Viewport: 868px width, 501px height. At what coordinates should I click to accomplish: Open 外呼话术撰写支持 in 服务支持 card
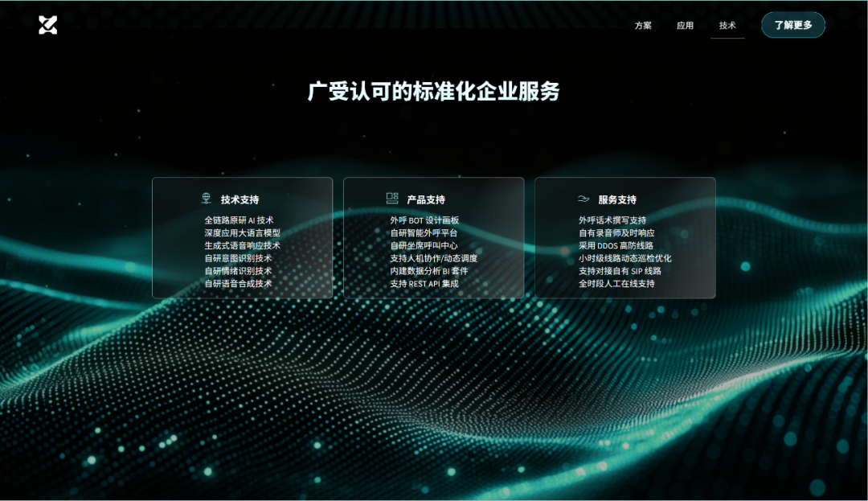click(611, 220)
